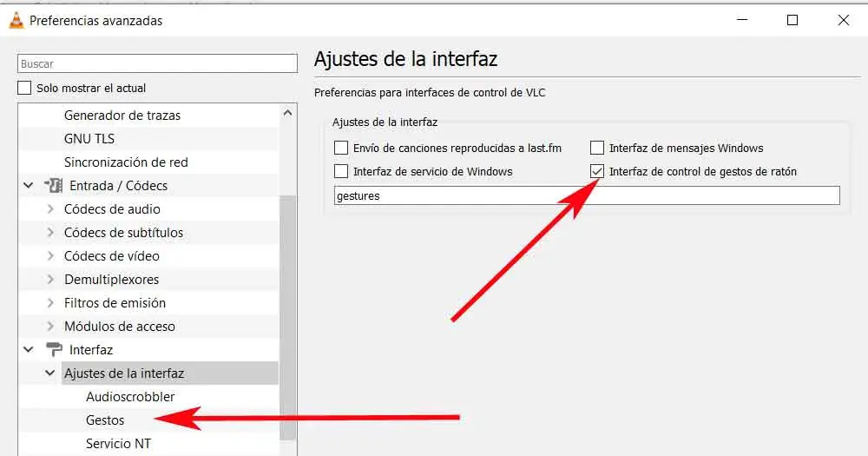Close the Preferencias avanzadas window

tap(843, 20)
